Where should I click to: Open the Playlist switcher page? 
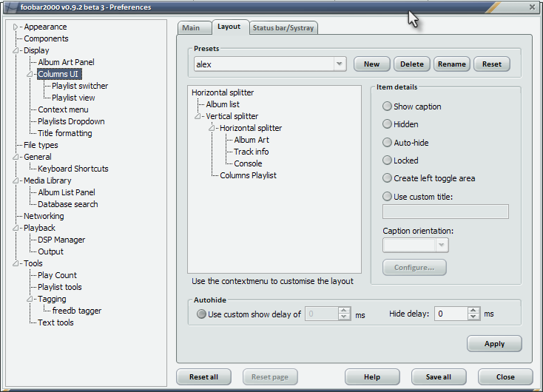coord(80,86)
